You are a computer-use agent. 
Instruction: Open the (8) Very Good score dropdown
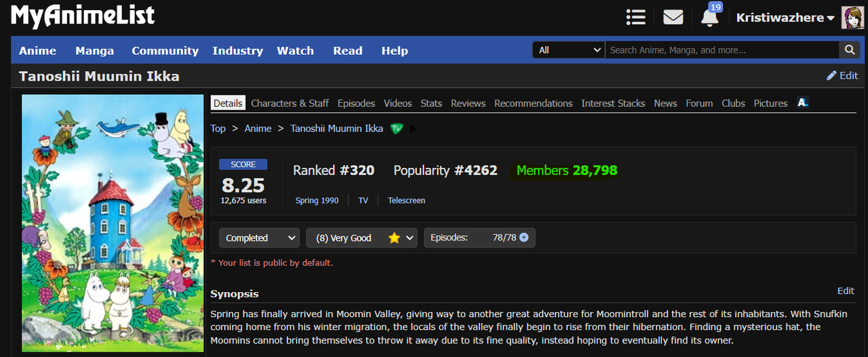(361, 238)
